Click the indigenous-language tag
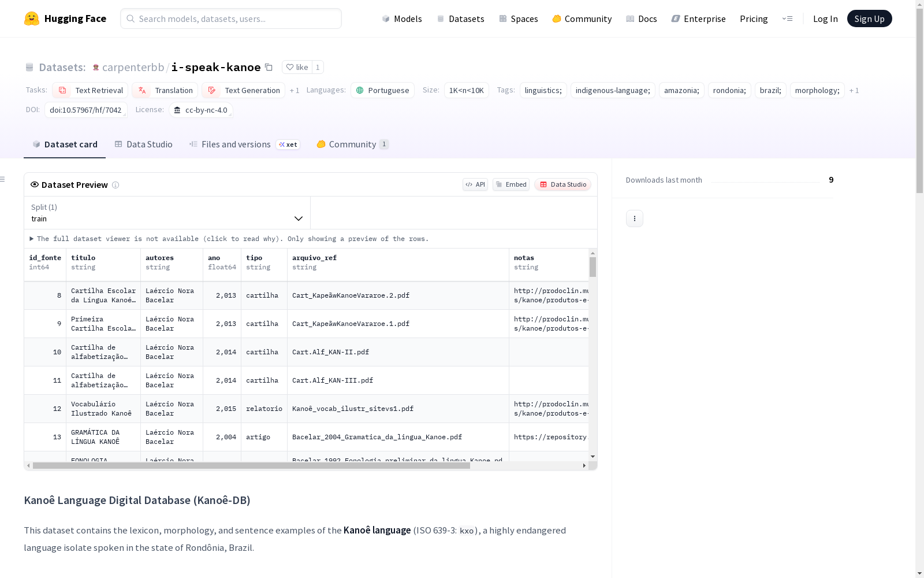924x578 pixels. (x=613, y=90)
